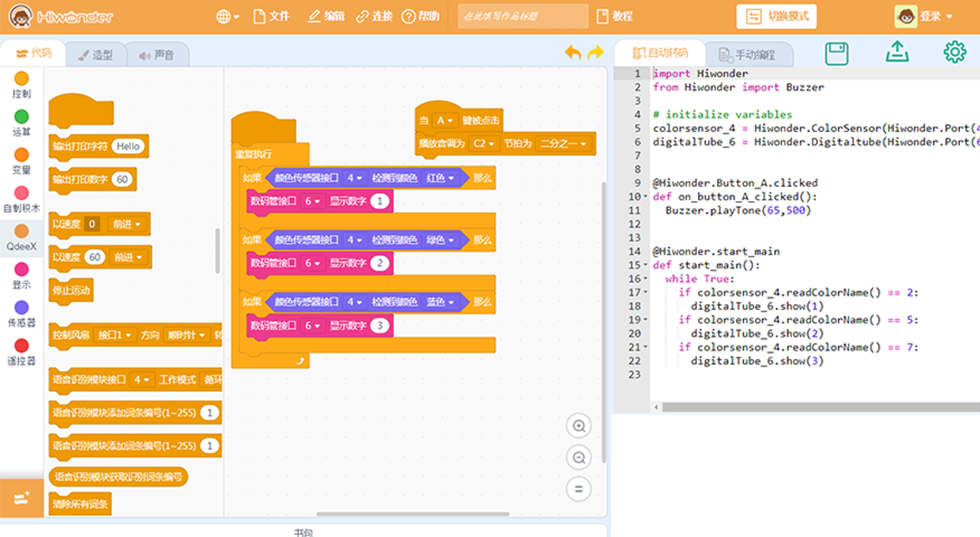Open the 蓝色 color dropdown

coord(440,302)
